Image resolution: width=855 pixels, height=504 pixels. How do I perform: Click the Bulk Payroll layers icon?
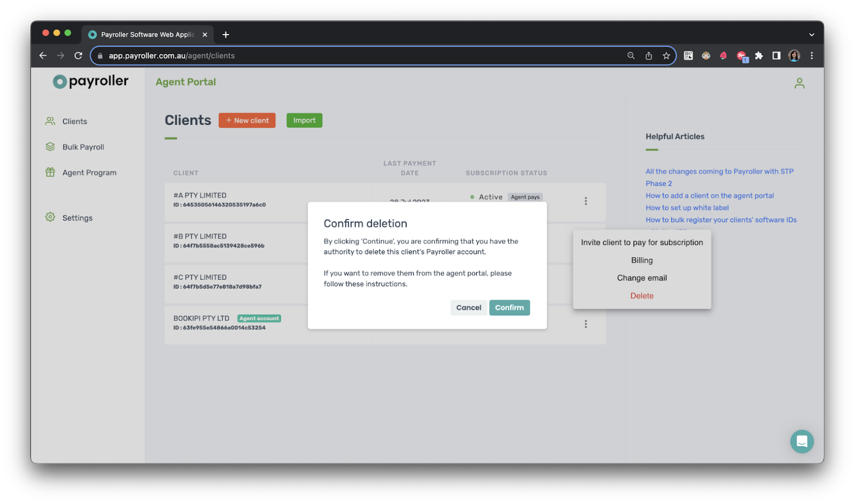tap(50, 147)
